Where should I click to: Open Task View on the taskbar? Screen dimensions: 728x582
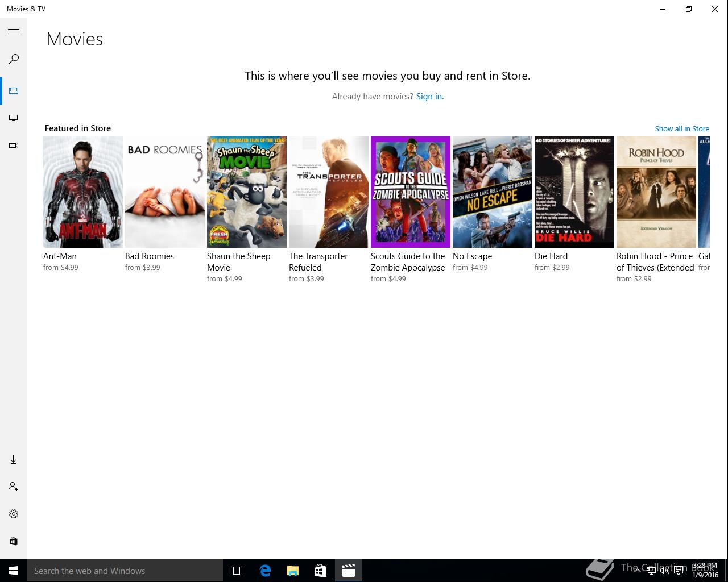click(237, 571)
